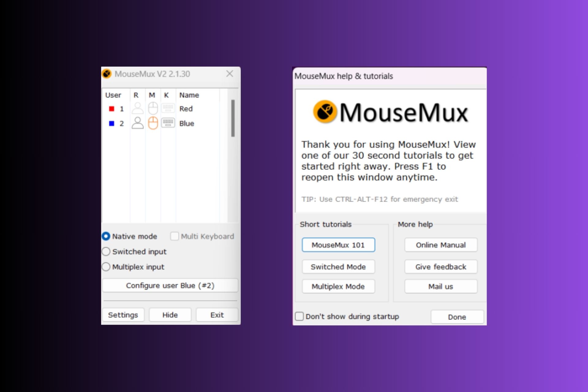The width and height of the screenshot is (588, 392).
Task: Open Configure user Blue settings
Action: click(x=170, y=285)
